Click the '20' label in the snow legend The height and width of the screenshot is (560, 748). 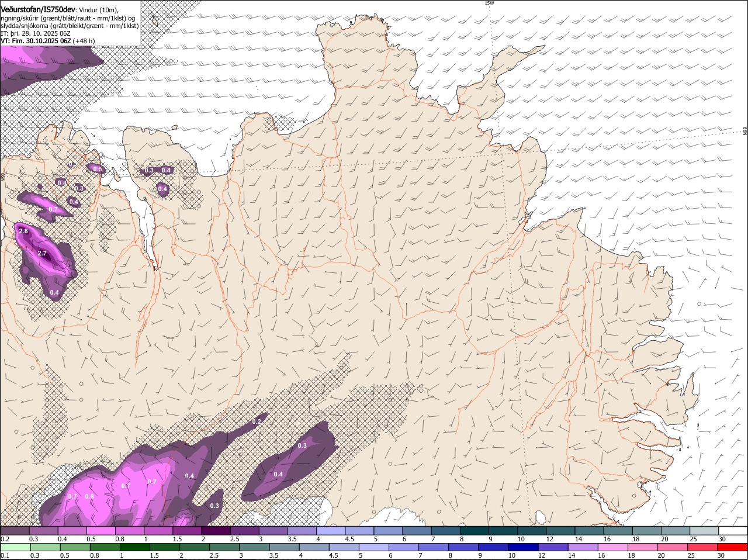click(665, 538)
